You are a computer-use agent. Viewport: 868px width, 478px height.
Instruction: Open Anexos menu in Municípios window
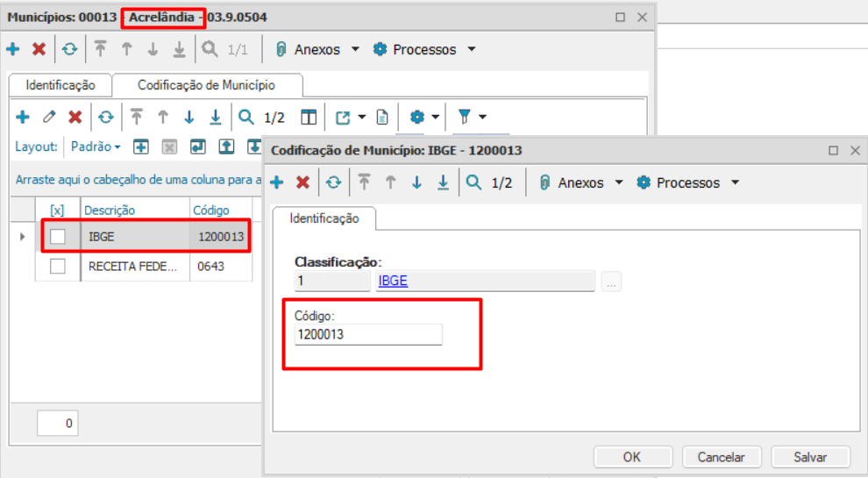click(x=317, y=49)
